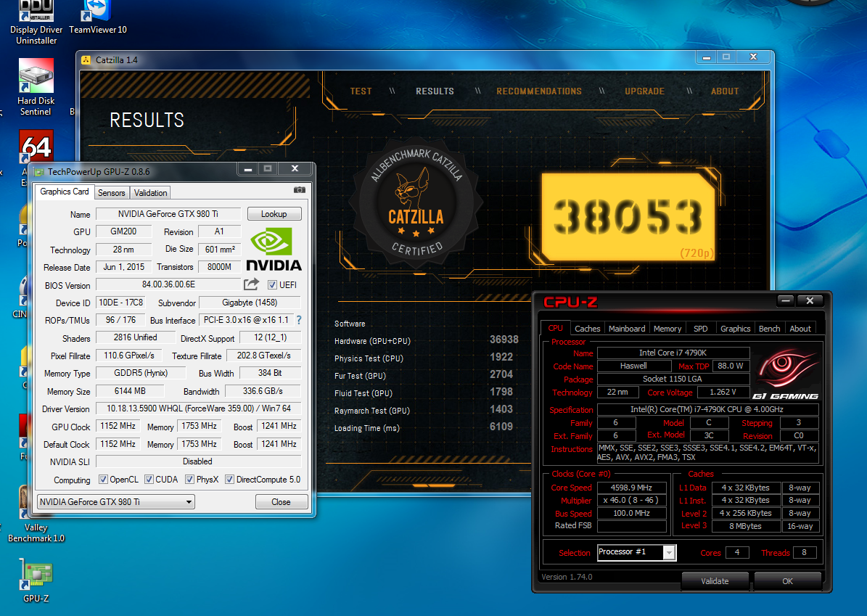The width and height of the screenshot is (867, 616).
Task: Click the GPU-Z title bar icon
Action: 39,172
